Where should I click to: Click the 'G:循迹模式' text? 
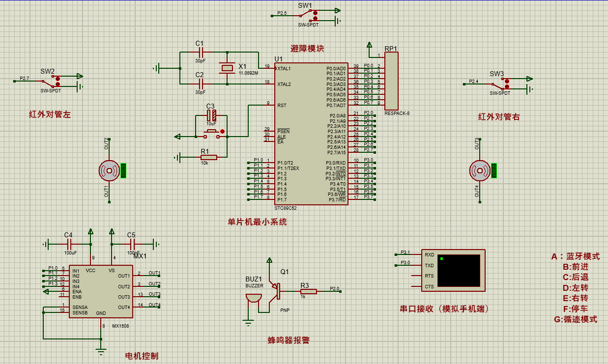[576, 319]
